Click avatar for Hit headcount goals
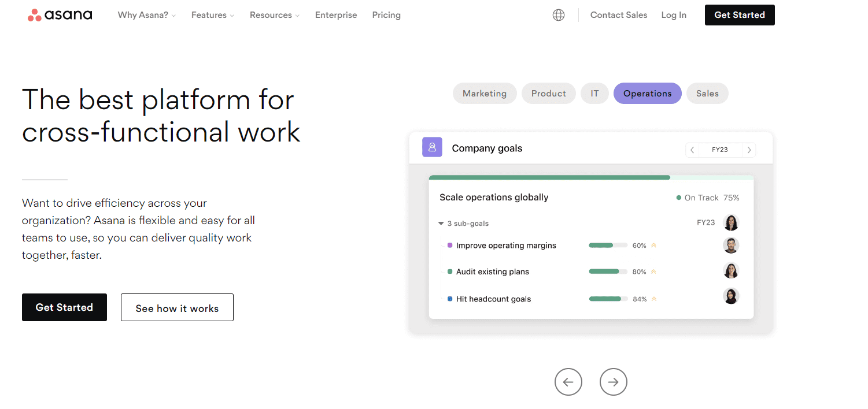Viewport: 868px width, 409px height. pos(731,296)
